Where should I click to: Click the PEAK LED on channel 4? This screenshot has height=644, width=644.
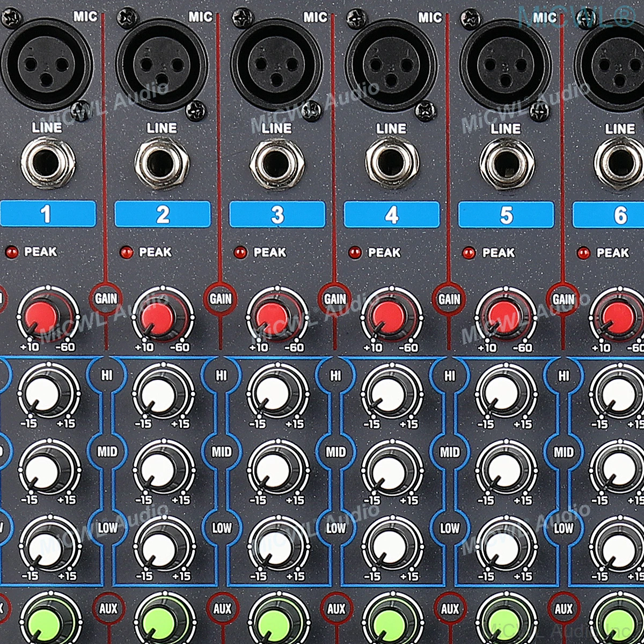click(x=354, y=250)
